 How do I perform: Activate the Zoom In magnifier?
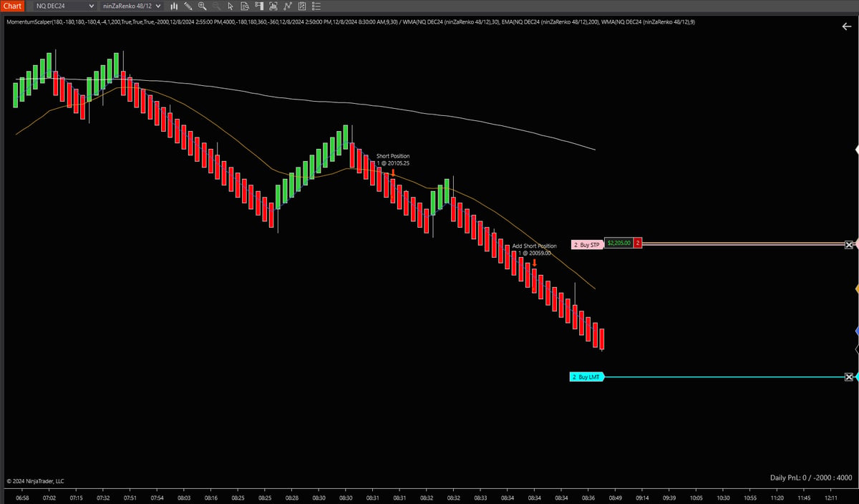pyautogui.click(x=203, y=6)
